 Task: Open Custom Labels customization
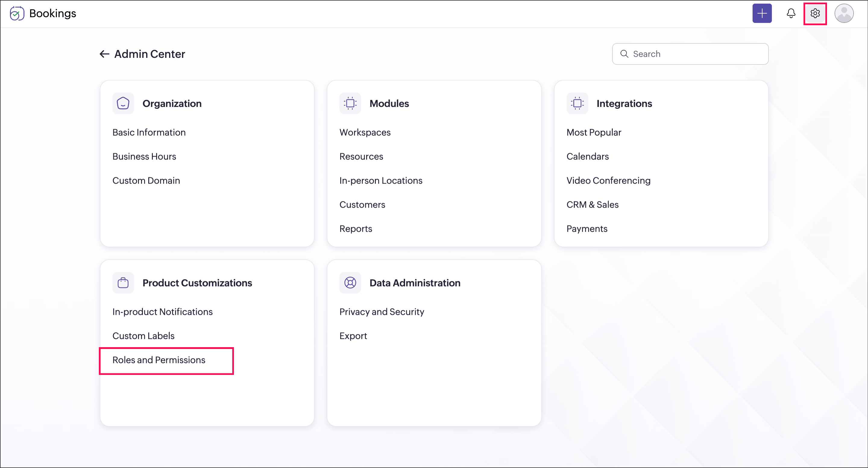(143, 336)
